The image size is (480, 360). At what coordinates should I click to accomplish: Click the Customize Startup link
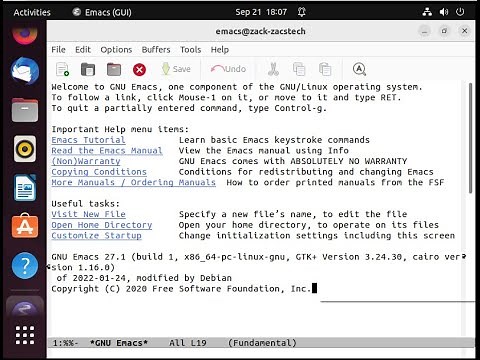[96, 236]
